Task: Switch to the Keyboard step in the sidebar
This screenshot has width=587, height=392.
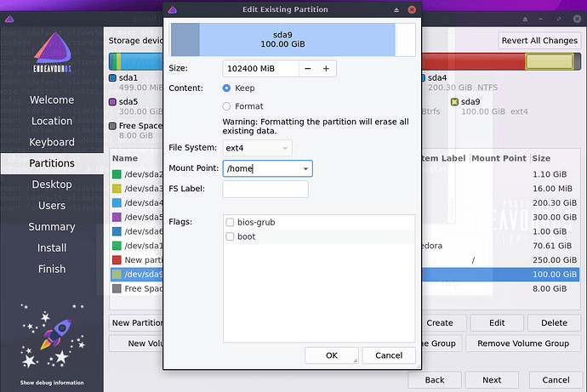Action: [x=52, y=142]
